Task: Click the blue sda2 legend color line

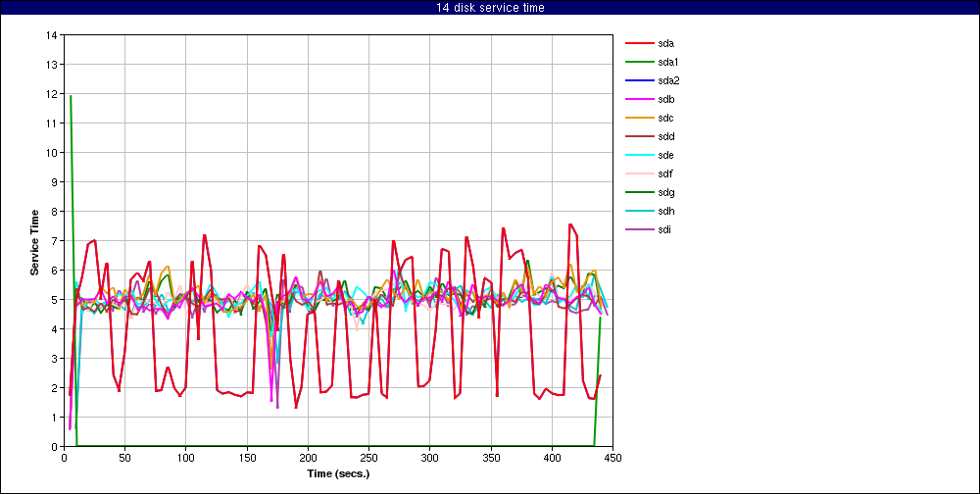Action: (x=638, y=80)
